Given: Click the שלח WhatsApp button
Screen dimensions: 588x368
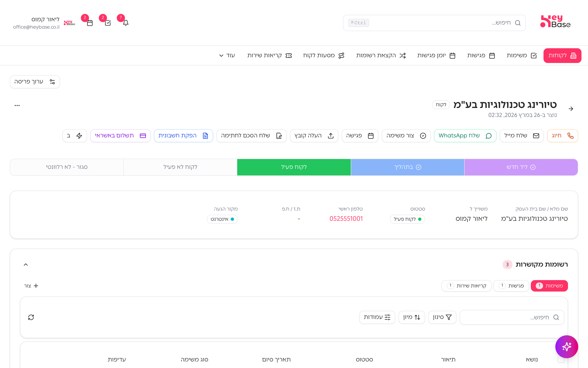Looking at the screenshot, I should [x=465, y=136].
